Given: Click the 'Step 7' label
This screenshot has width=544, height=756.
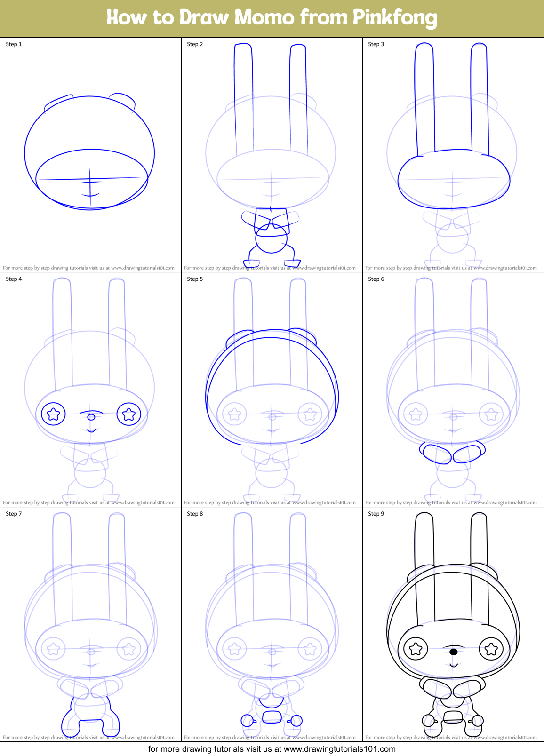Looking at the screenshot, I should (14, 514).
